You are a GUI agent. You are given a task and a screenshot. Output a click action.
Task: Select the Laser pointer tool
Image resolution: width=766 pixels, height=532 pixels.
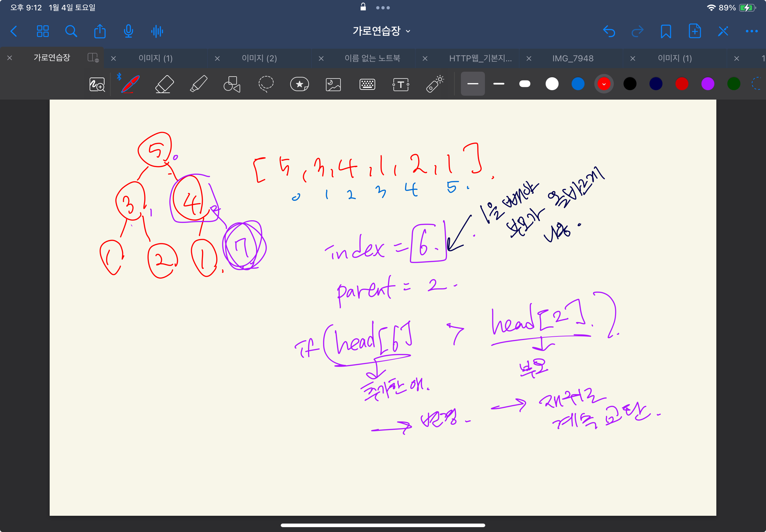tap(435, 84)
